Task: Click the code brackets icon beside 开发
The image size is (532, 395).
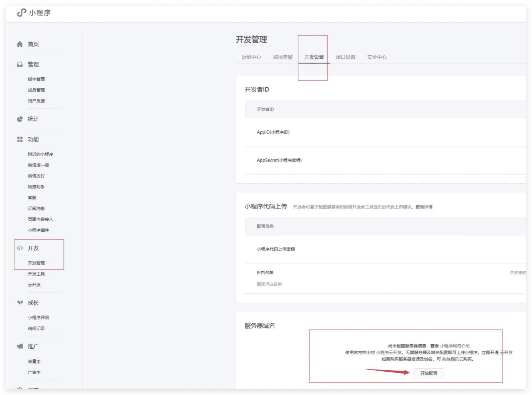Action: point(20,248)
